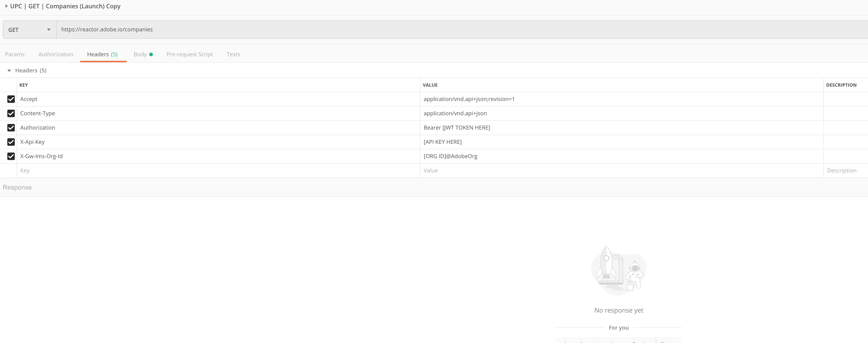Go to the Tests tab
The image size is (868, 343).
233,54
